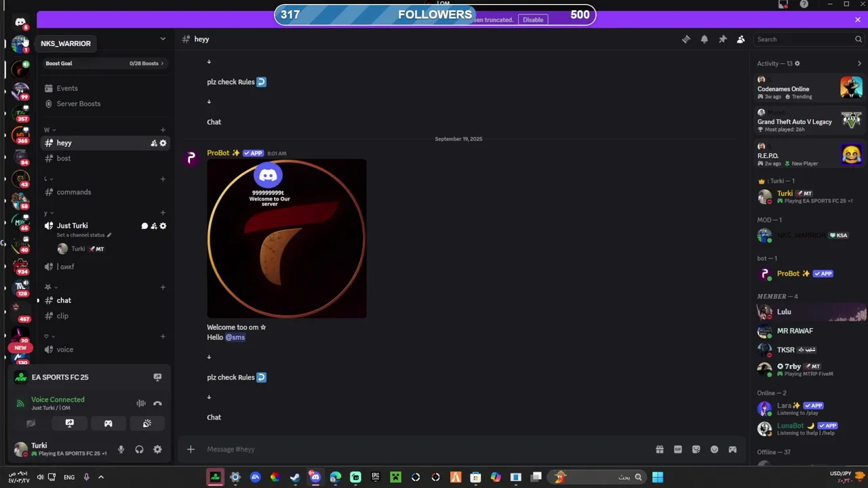This screenshot has height=488, width=868.
Task: Edit heyy channel settings gear
Action: 163,143
